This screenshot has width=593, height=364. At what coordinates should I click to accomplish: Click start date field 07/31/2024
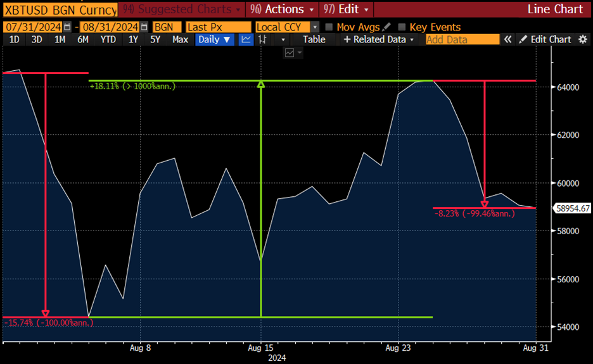tap(34, 27)
